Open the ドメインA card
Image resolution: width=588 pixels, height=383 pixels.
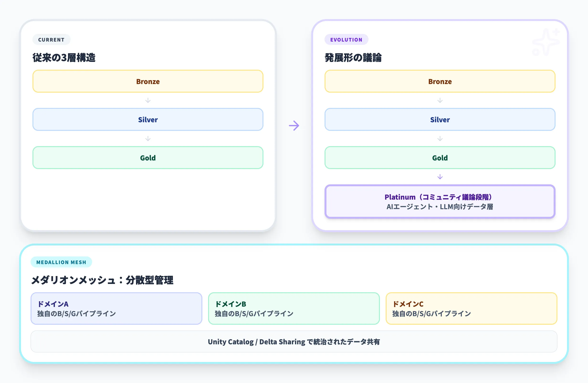click(x=116, y=308)
